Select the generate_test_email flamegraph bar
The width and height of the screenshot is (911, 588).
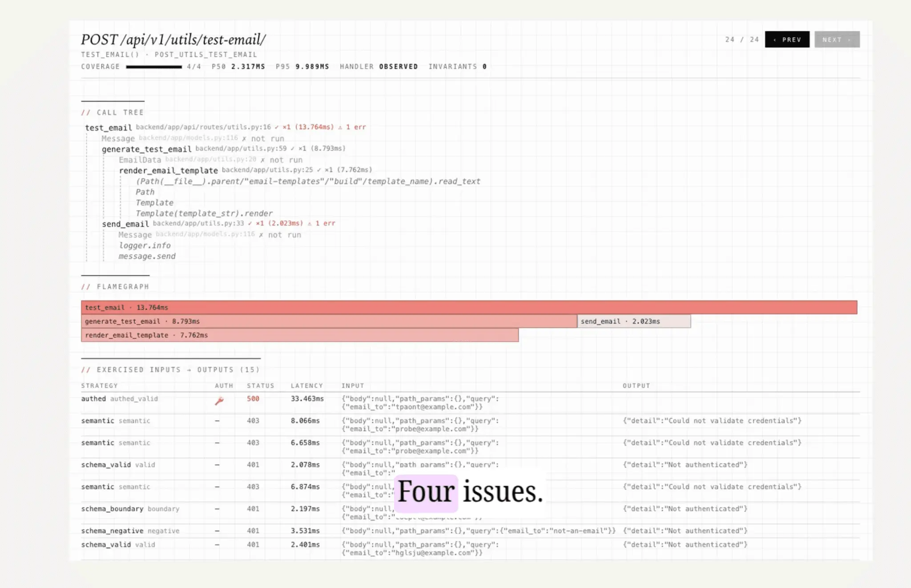tap(329, 321)
